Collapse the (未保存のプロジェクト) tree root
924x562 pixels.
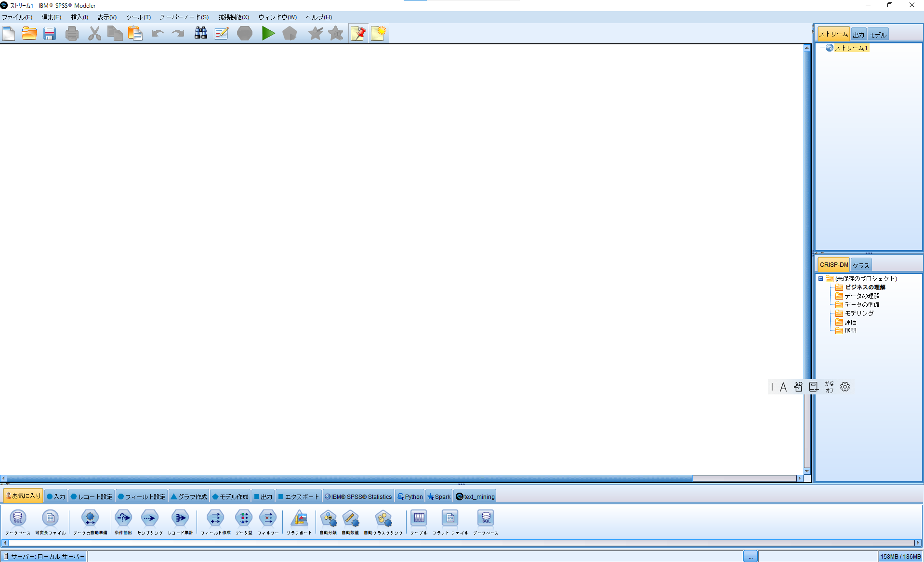[x=821, y=279]
